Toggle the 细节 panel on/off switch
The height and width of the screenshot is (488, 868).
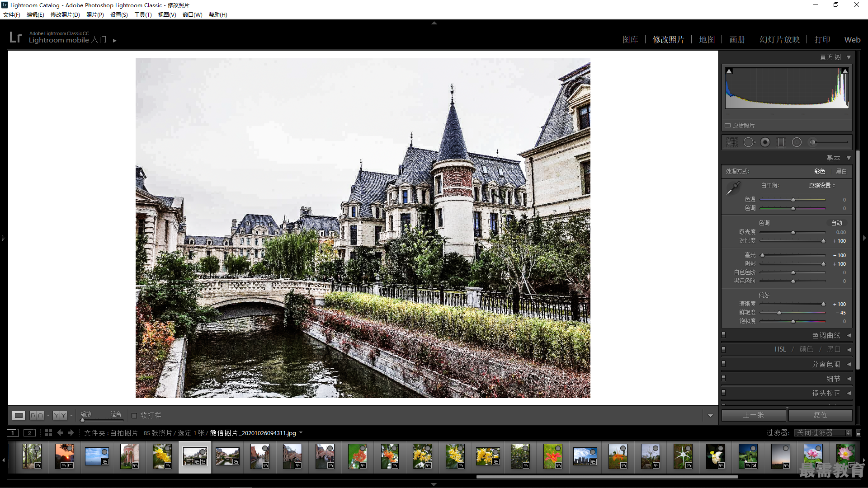pyautogui.click(x=724, y=379)
